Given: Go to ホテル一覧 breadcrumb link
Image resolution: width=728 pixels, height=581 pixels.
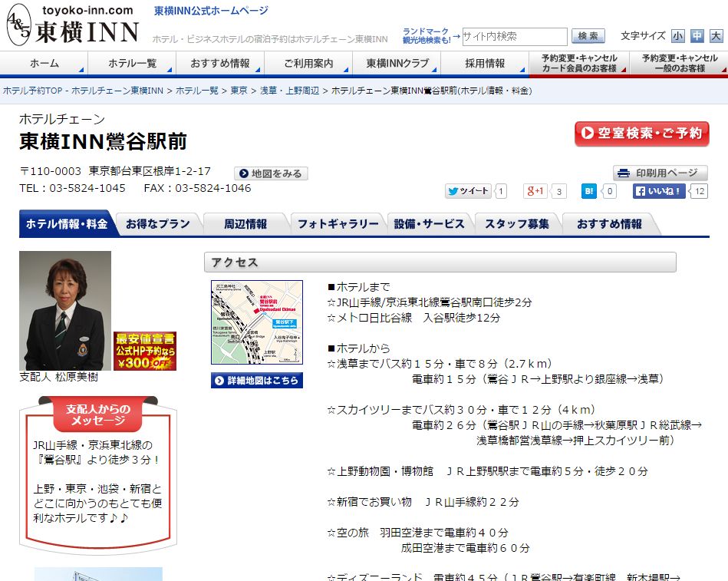Looking at the screenshot, I should [197, 91].
